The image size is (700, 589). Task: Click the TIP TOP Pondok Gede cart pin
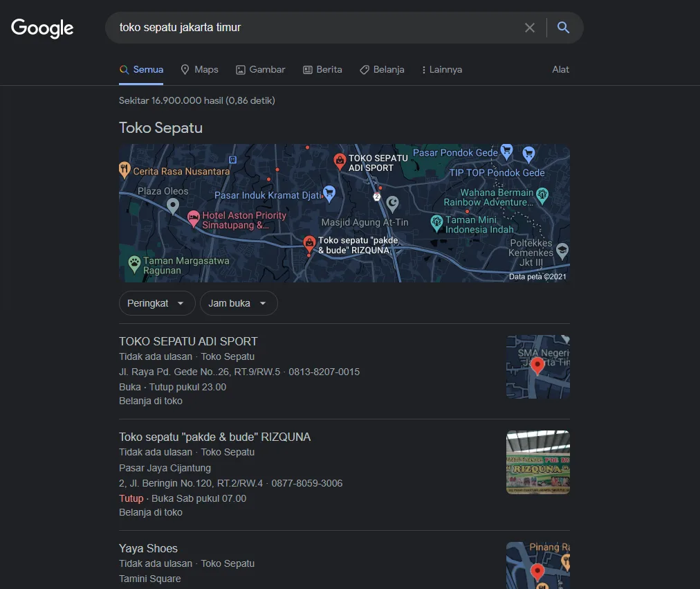(x=529, y=154)
